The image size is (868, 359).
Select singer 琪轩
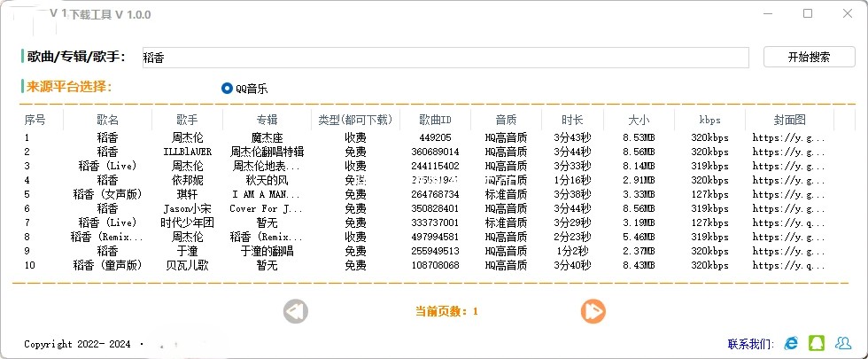pos(187,194)
